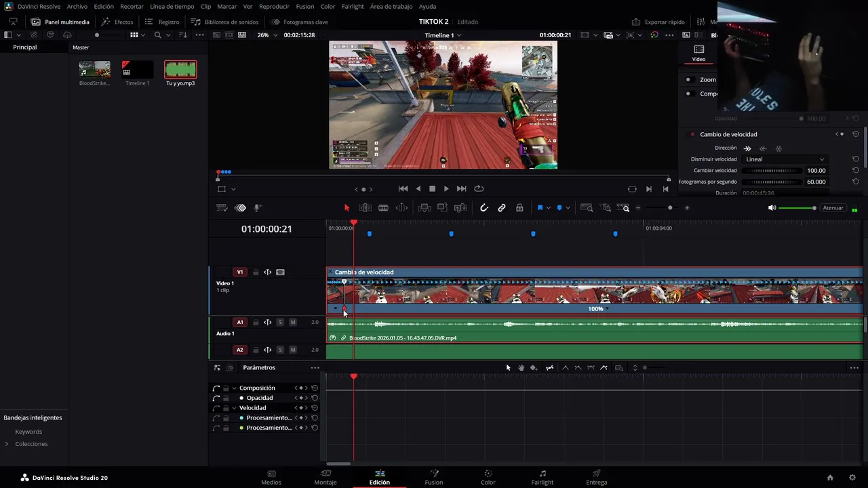
Task: Jump to first frame in viewer
Action: (x=403, y=189)
